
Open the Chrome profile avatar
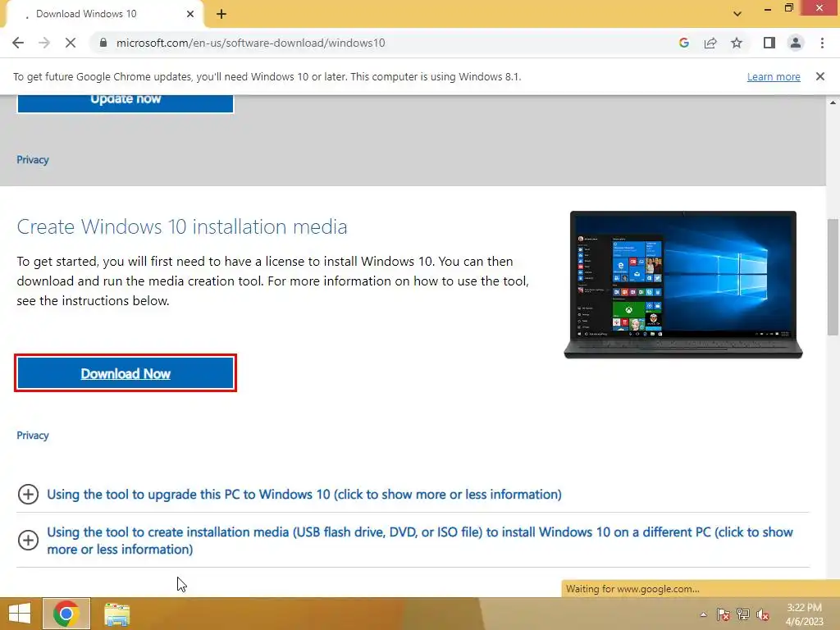click(796, 43)
